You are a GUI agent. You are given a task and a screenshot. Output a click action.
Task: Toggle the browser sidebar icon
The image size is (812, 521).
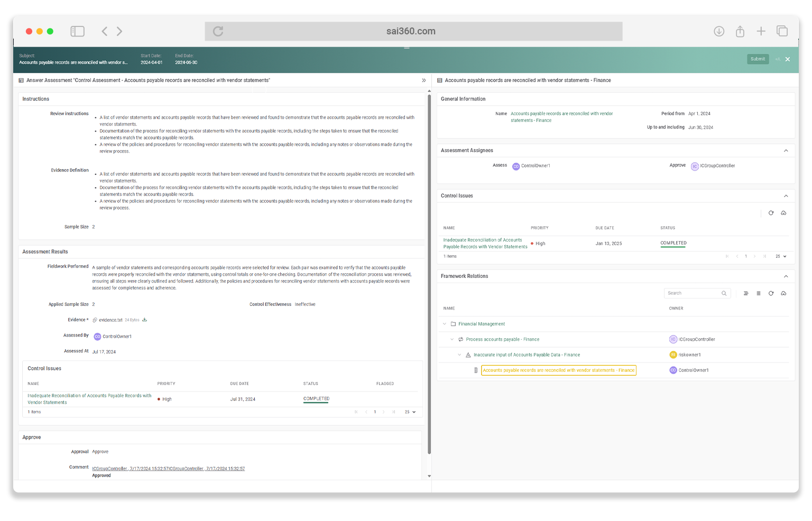[x=78, y=31]
